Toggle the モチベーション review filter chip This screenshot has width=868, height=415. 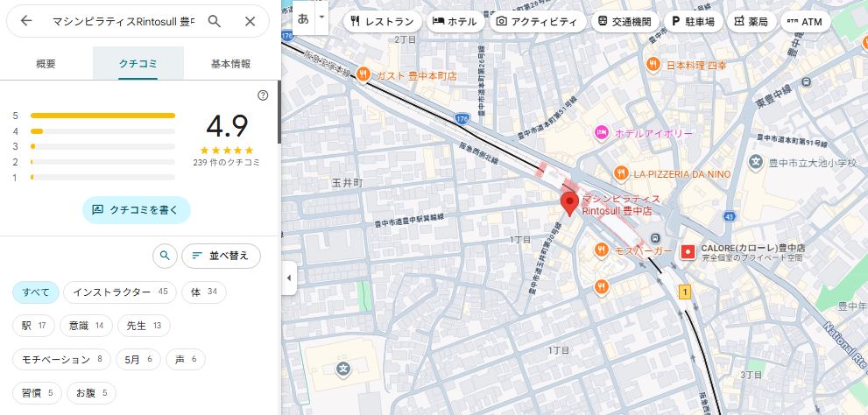[x=61, y=359]
